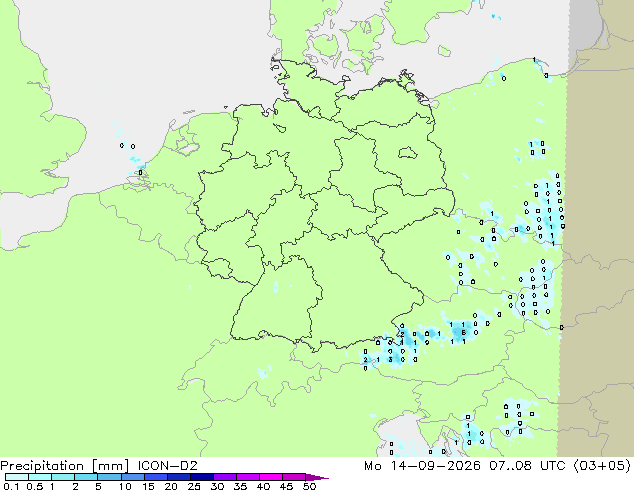Click the date 14-09-2026 text
Viewport: 634px width, 490px height.
tap(435, 466)
